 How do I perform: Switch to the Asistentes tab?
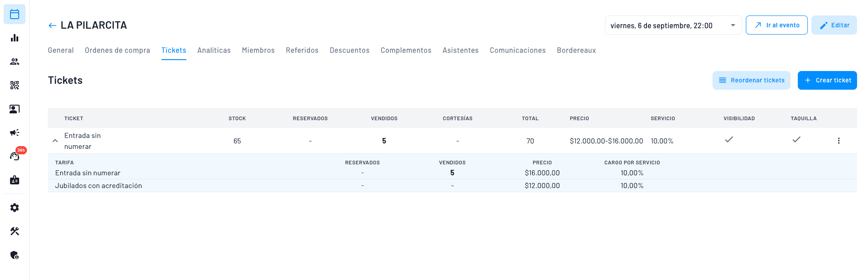coord(460,51)
